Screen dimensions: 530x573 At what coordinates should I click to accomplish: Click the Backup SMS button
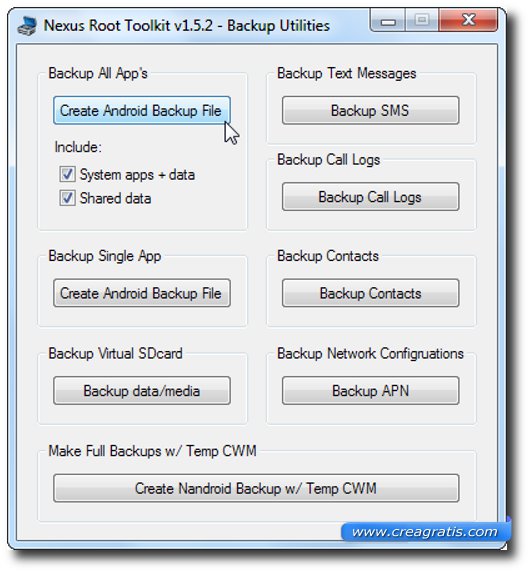pos(370,110)
